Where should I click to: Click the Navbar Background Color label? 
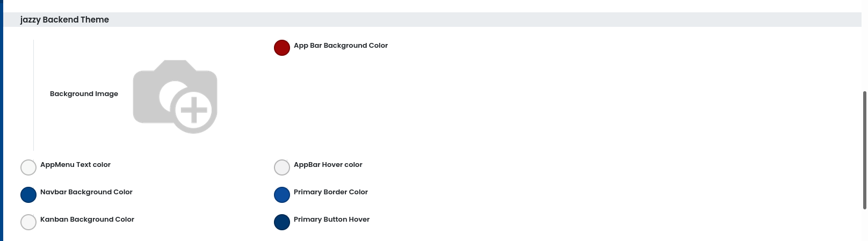pyautogui.click(x=86, y=192)
